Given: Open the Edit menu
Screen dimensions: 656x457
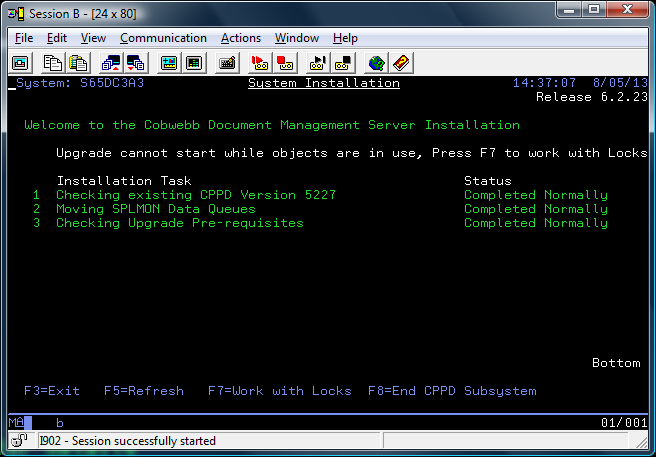Looking at the screenshot, I should (x=56, y=38).
